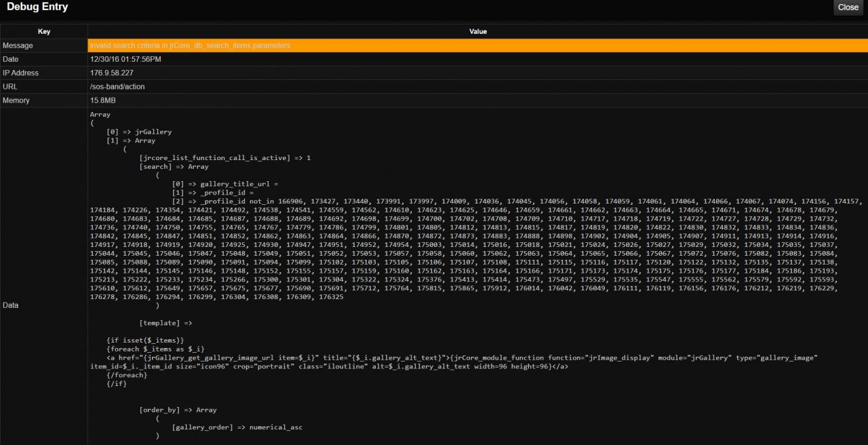Click the date value 12/30/16 01:57:56PM
Image resolution: width=868 pixels, height=445 pixels.
(x=125, y=59)
